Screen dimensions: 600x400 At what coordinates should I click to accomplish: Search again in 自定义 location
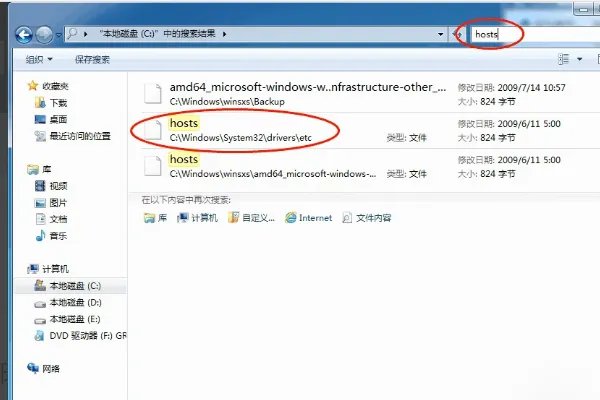tap(251, 218)
